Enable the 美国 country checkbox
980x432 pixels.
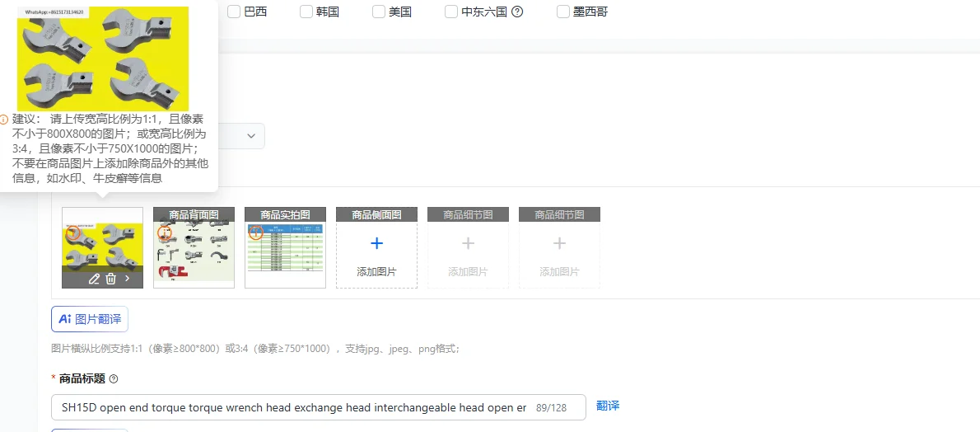379,12
